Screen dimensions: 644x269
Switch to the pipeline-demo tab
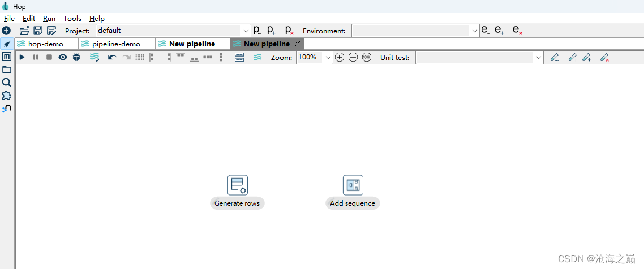pos(117,44)
